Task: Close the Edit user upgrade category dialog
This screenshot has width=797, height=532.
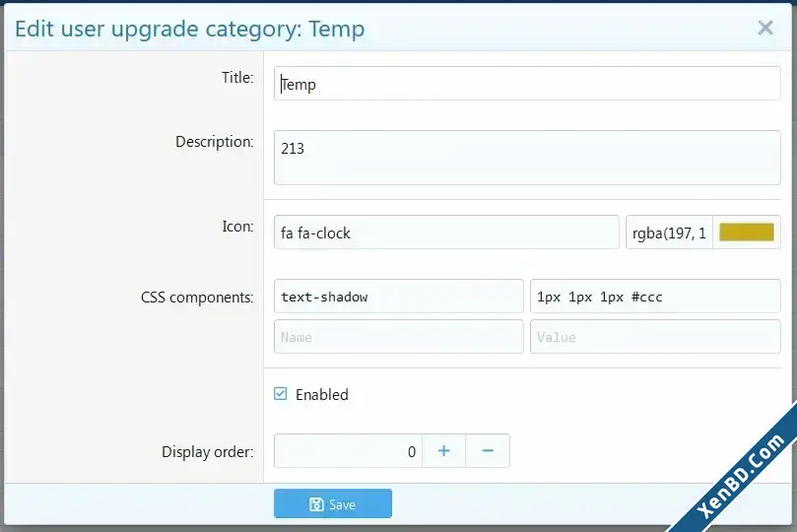Action: 764,28
